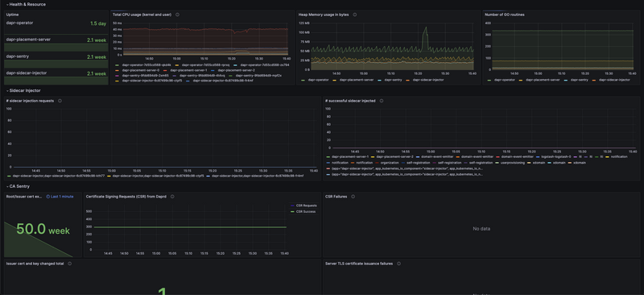Open info icon for Server TLS certificate issuance failures
The width and height of the screenshot is (644, 295).
398,264
